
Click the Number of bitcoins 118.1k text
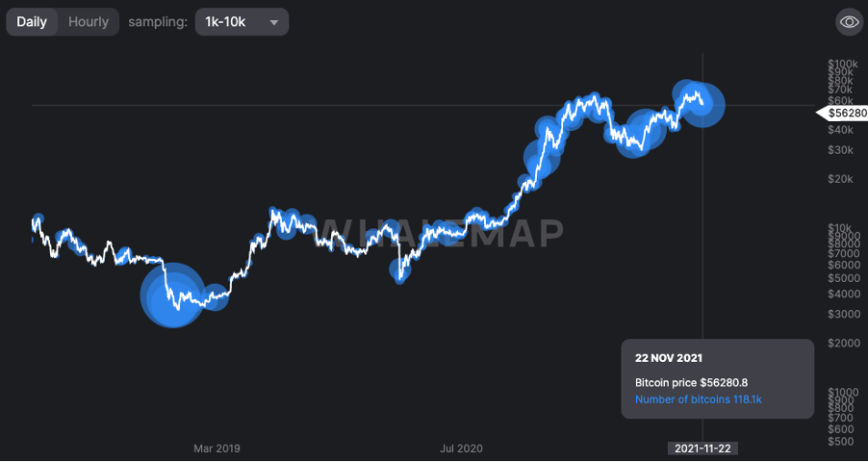(699, 398)
